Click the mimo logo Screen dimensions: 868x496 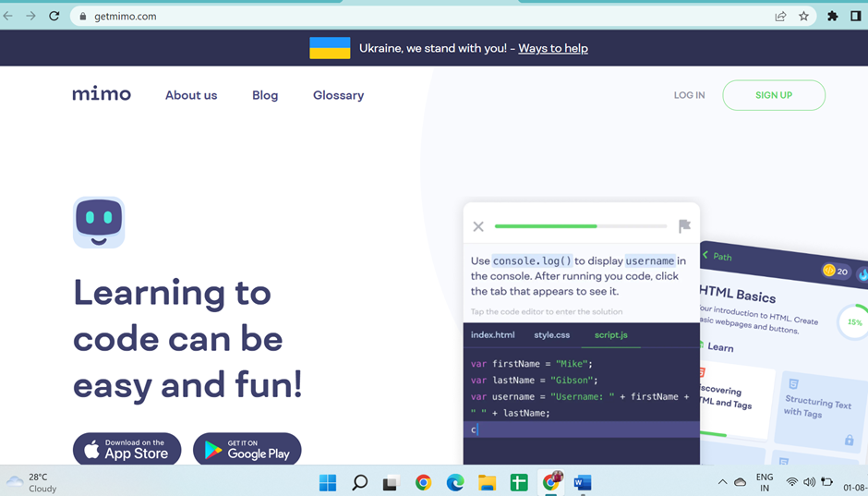[x=102, y=94]
